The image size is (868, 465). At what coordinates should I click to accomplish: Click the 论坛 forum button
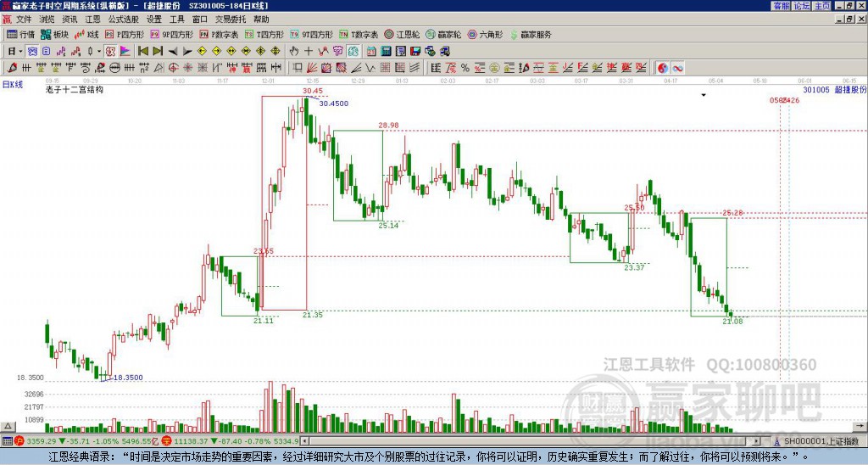[802, 5]
